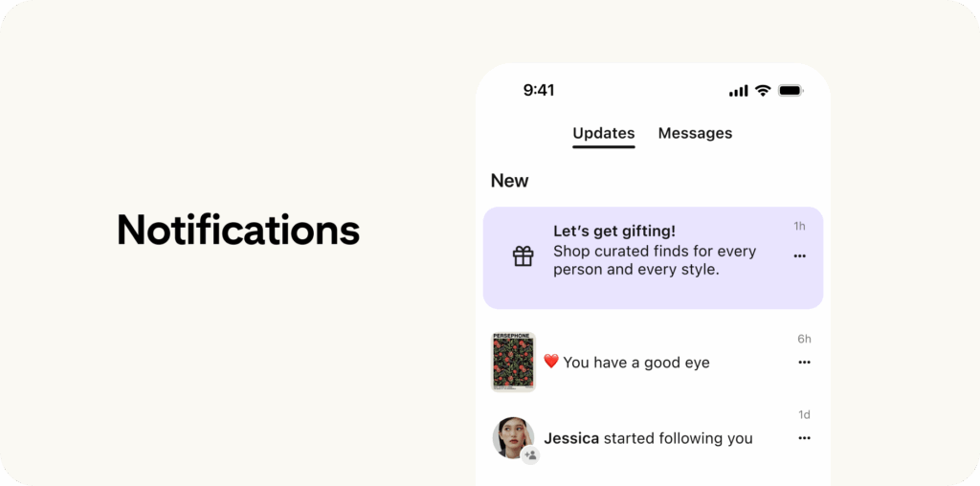Open more options for the good eye notification

(804, 363)
